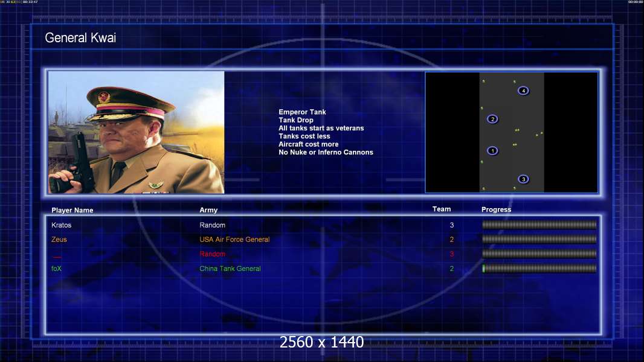Click the 'General Kwai' title text
The height and width of the screenshot is (362, 644).
coord(80,38)
